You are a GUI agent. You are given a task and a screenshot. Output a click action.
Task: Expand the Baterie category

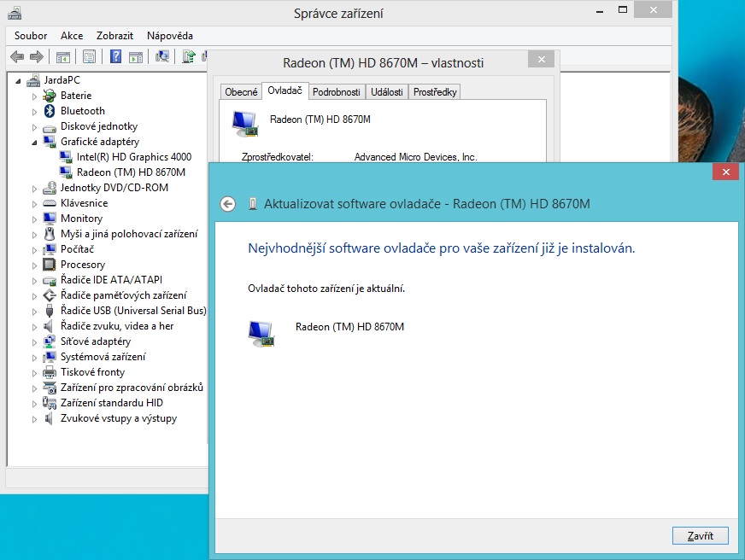(34, 96)
